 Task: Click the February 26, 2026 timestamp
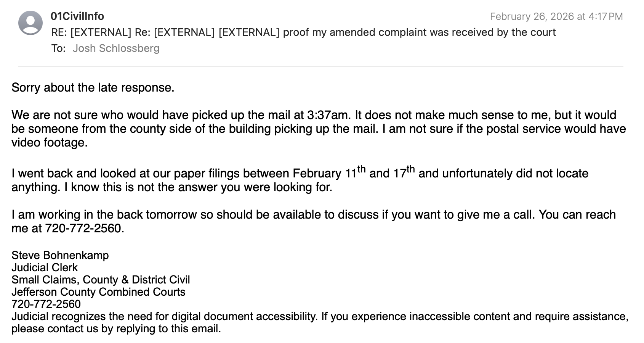pos(556,16)
